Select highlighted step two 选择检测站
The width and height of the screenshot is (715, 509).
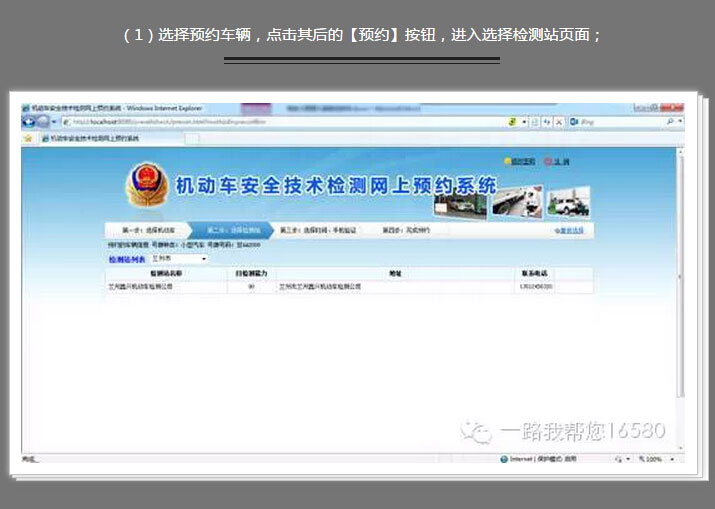point(233,230)
